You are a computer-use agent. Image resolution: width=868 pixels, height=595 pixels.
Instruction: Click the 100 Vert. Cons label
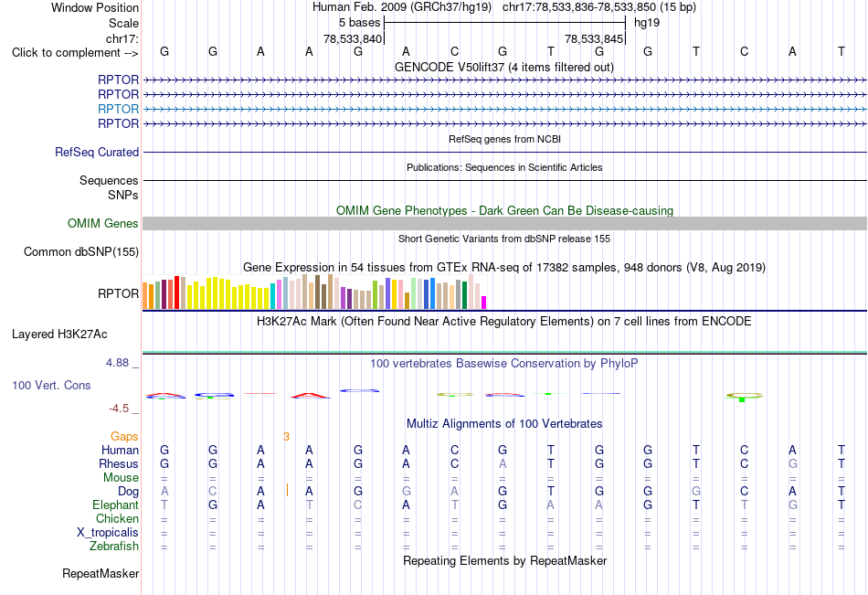point(51,385)
